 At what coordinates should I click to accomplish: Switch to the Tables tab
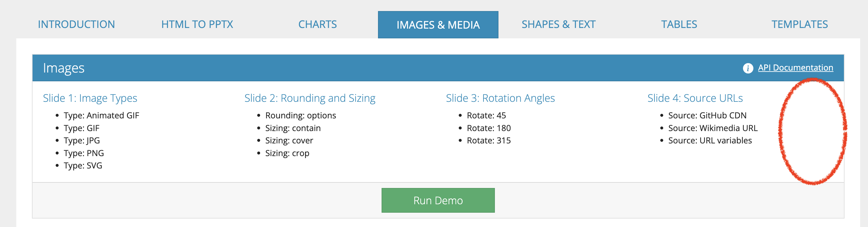679,24
